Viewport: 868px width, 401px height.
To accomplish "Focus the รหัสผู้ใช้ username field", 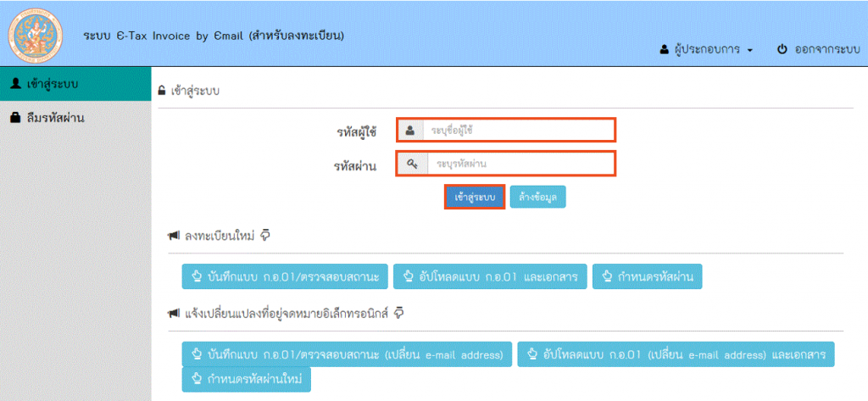I will (505, 131).
